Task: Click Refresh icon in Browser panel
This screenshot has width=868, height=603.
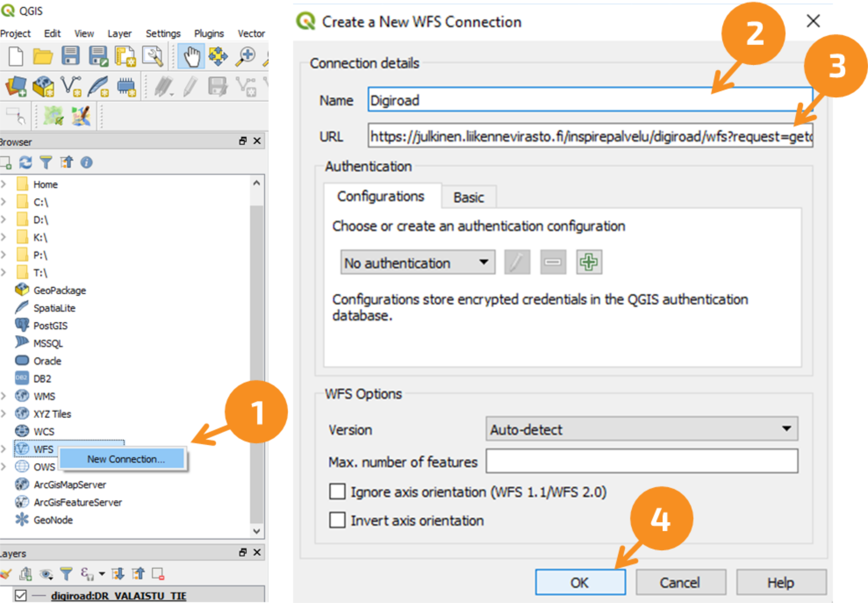Action: (25, 162)
